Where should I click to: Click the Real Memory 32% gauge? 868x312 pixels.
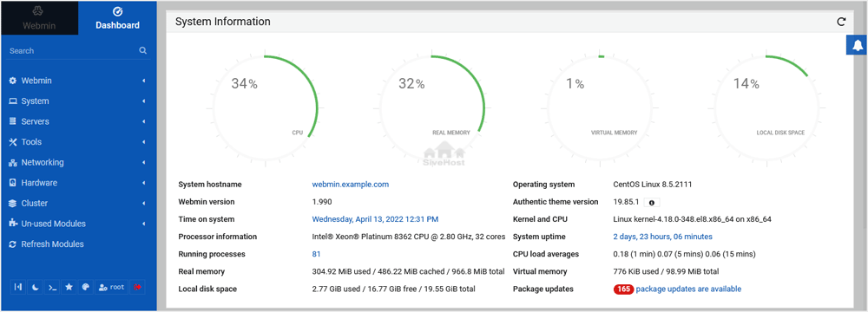pyautogui.click(x=431, y=109)
